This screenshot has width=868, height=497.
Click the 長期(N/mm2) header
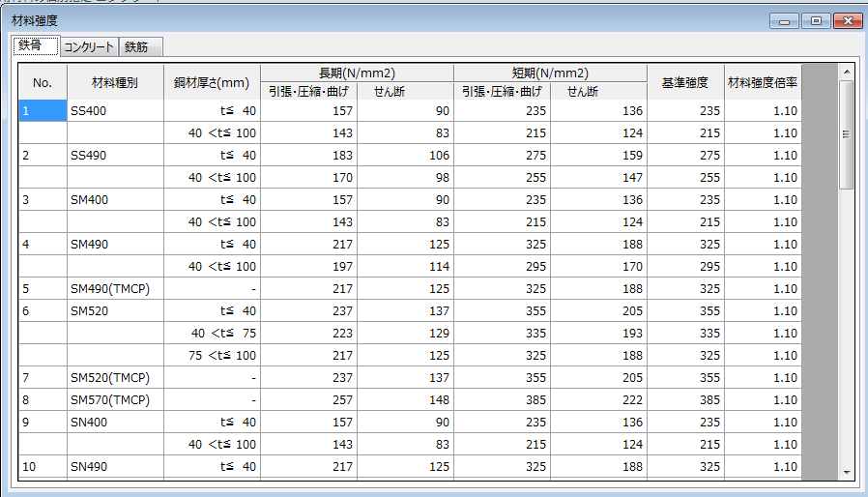coord(357,73)
